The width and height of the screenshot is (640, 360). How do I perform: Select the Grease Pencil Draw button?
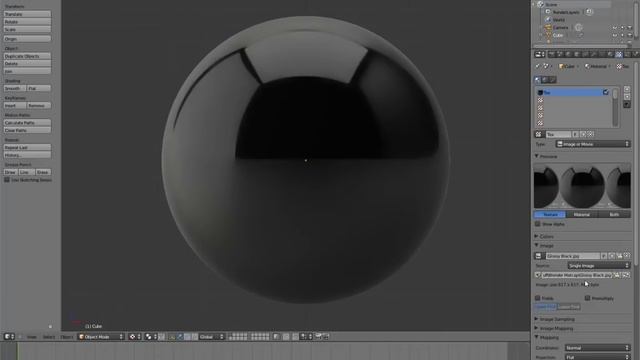[11, 172]
